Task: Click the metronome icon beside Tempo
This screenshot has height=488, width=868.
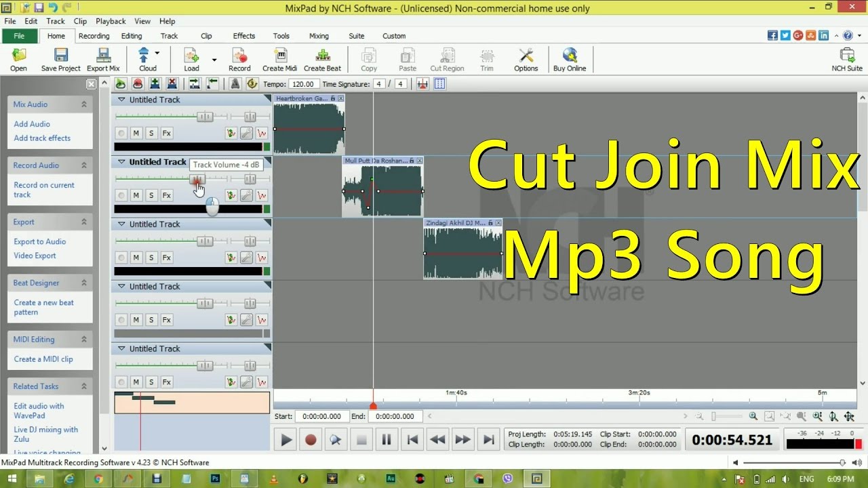Action: tap(235, 84)
